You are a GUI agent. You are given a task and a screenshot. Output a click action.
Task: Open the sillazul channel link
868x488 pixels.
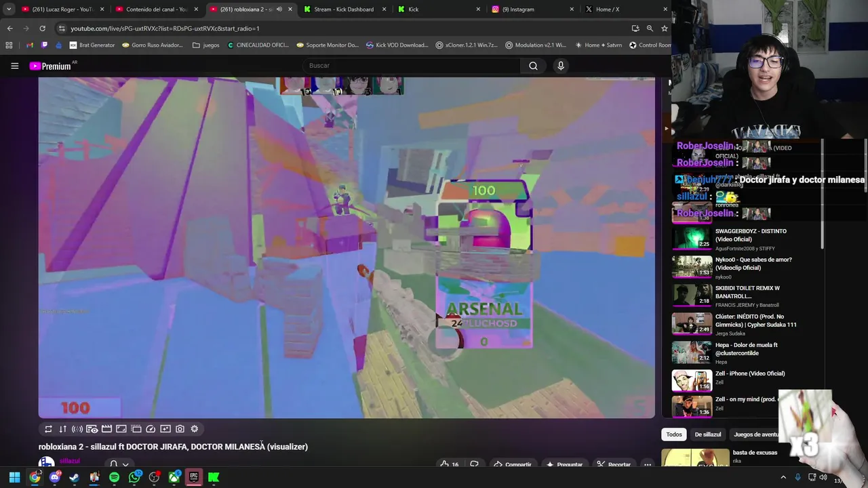[70, 461]
